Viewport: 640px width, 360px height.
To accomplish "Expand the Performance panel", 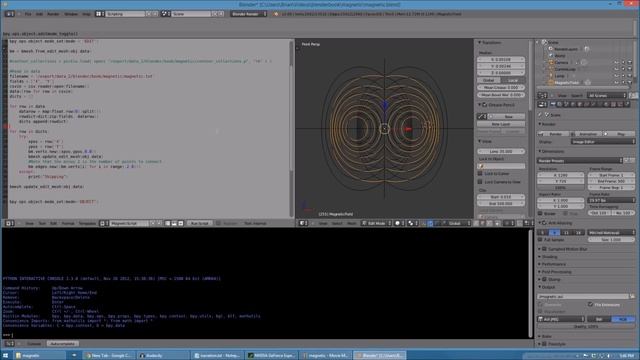I will (x=553, y=264).
